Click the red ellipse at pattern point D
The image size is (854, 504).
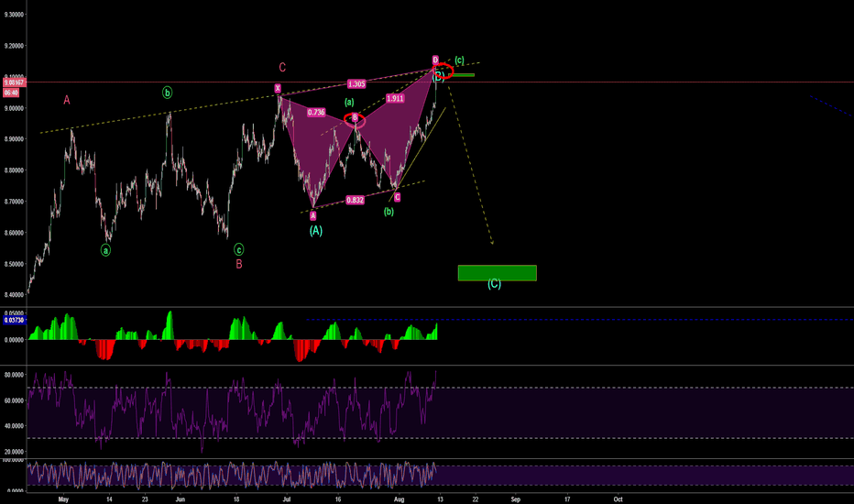coord(443,71)
